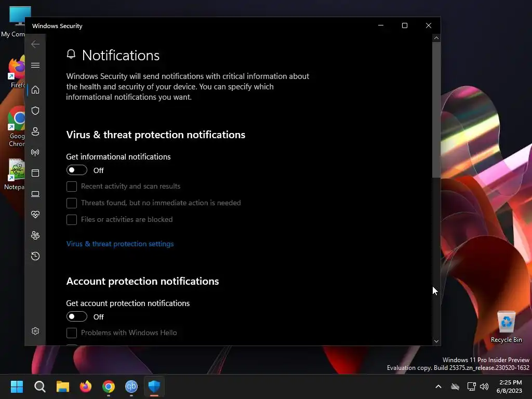Open Protection history clock icon
The image size is (532, 399).
click(35, 256)
